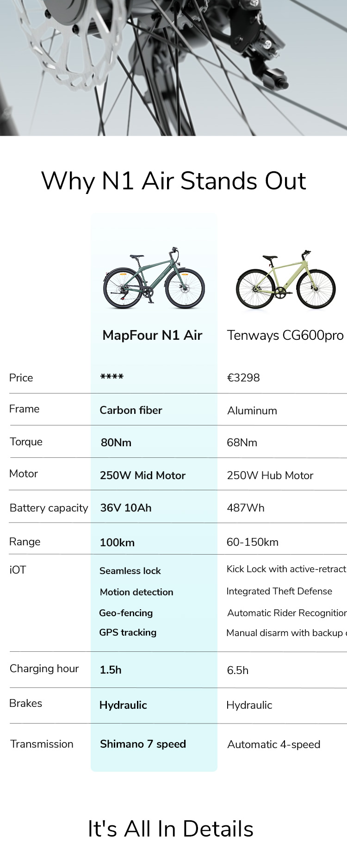347x868 pixels.
Task: Click the disc brake wheel photo
Action: [x=173, y=68]
